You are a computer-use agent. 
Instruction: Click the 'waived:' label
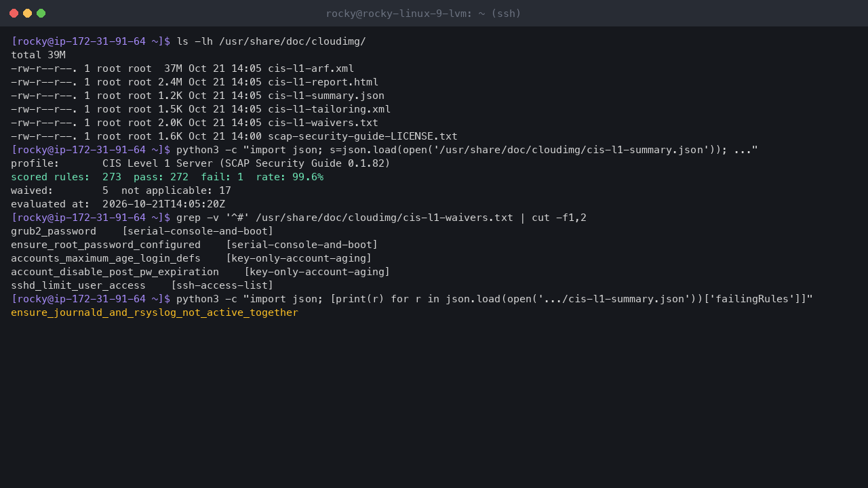tap(32, 190)
